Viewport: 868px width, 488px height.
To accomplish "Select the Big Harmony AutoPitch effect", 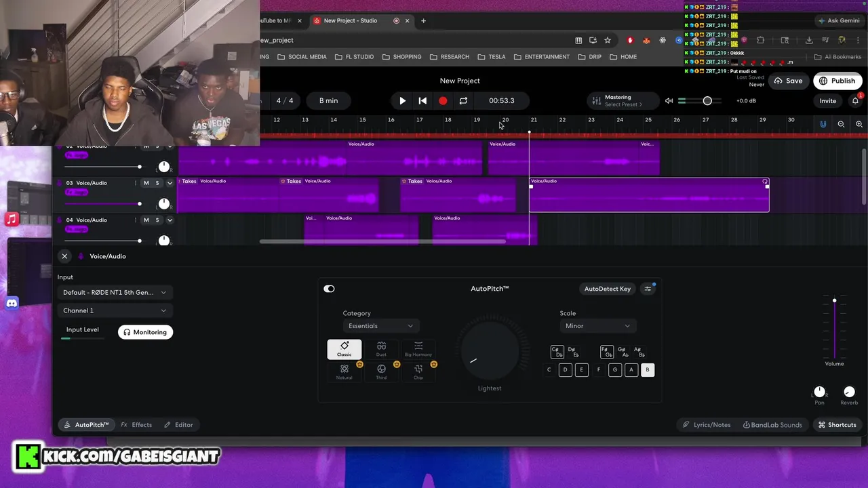I will 418,349.
